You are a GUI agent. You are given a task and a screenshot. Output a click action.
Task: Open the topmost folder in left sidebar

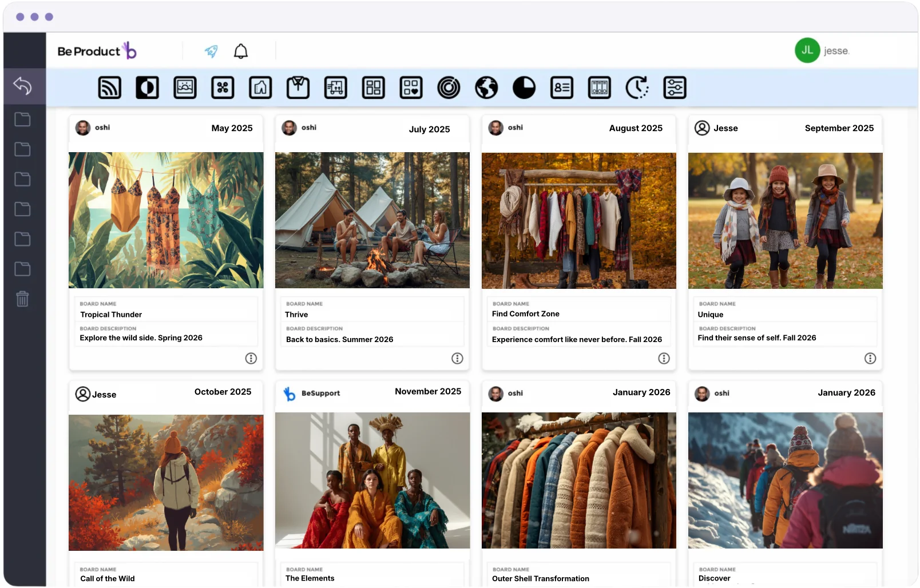22,119
